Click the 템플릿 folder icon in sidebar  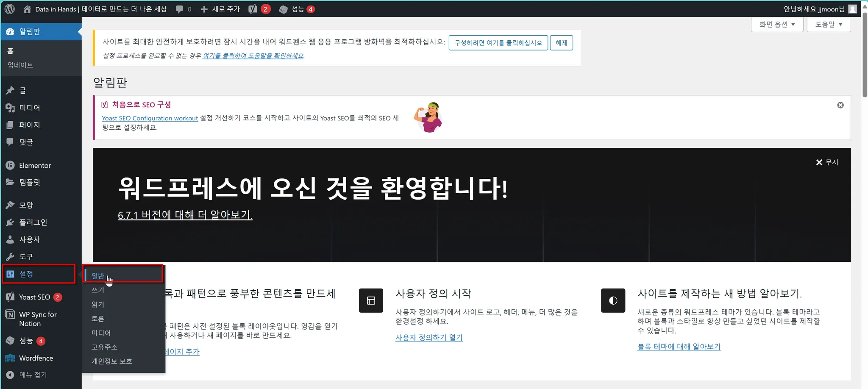pos(10,182)
